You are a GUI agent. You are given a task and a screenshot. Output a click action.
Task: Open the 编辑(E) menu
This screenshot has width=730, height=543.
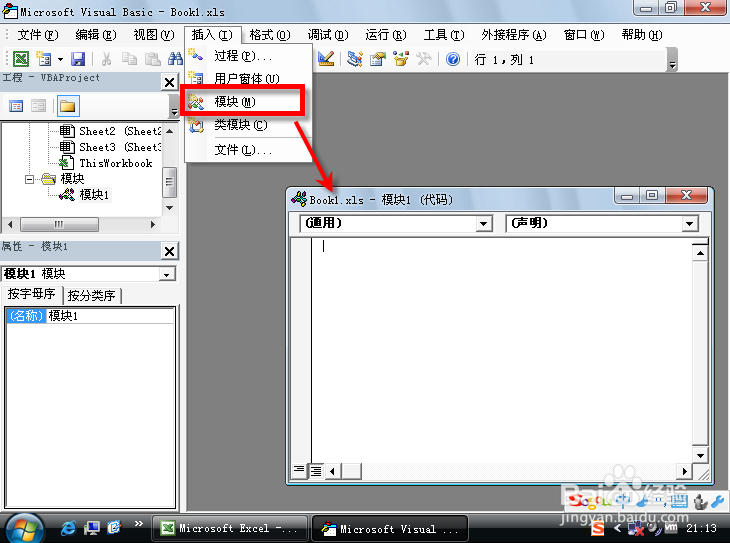(x=96, y=35)
